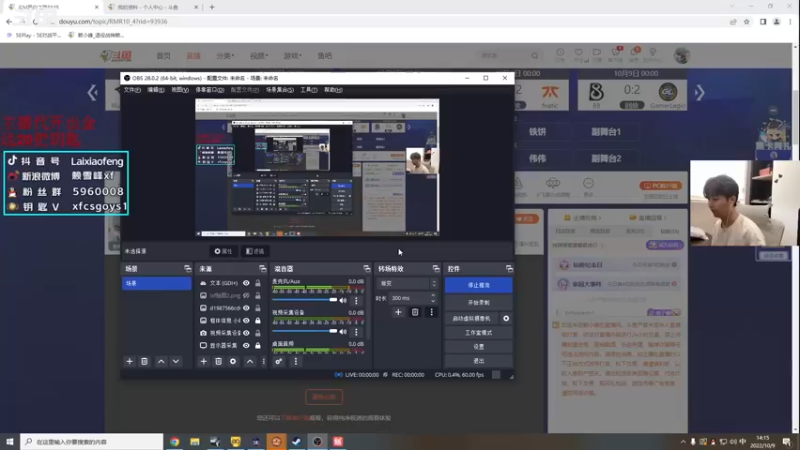Mute 视频采集设备 speaker icon in mixer
This screenshot has height=450, width=800.
coord(343,332)
